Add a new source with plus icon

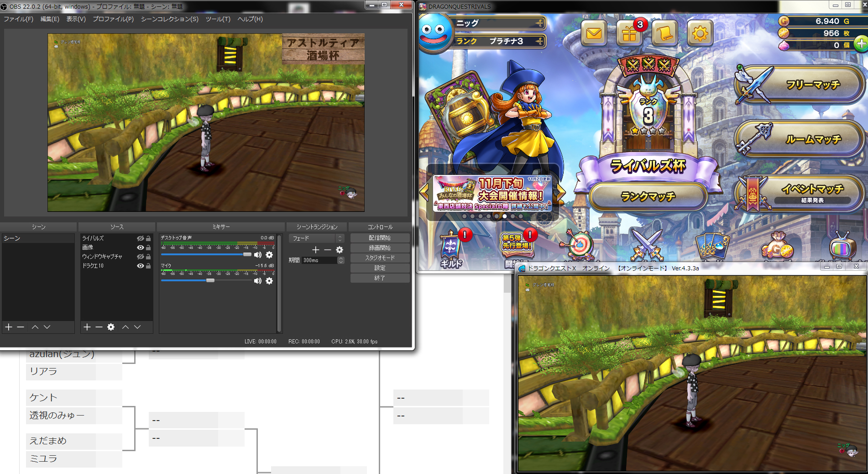87,327
